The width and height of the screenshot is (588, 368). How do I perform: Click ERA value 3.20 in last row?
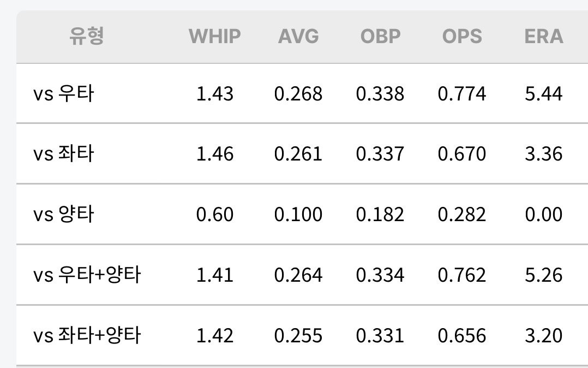(x=544, y=335)
